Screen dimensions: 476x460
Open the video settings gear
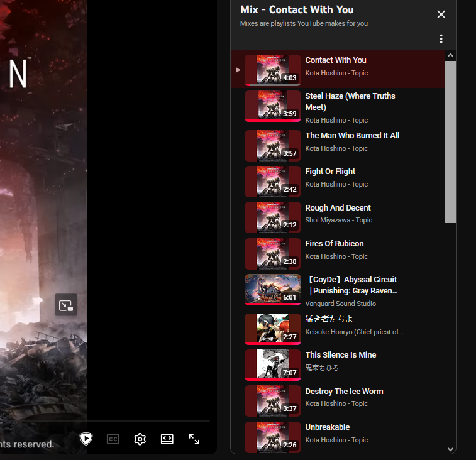pos(140,439)
